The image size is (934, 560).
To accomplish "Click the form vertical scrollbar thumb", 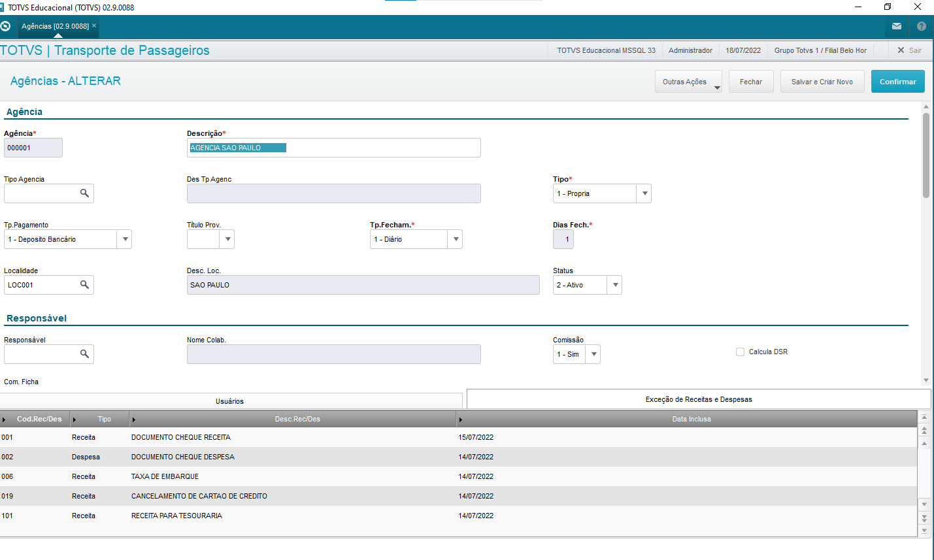I will [926, 156].
